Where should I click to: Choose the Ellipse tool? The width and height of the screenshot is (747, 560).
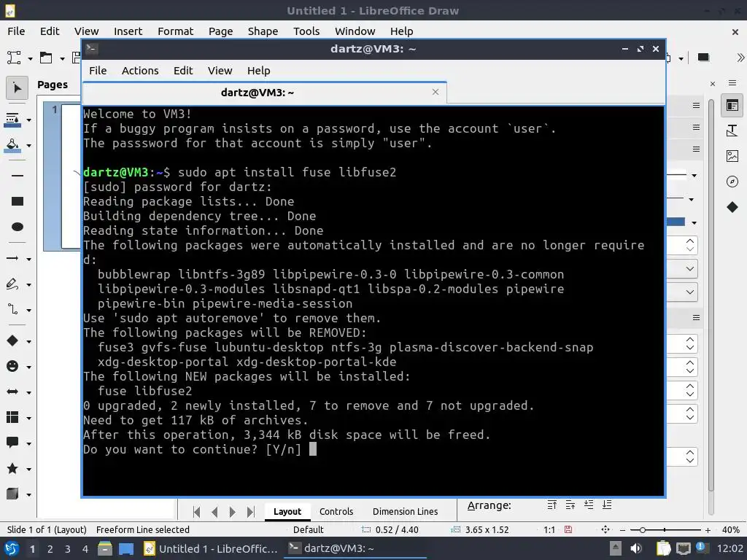click(18, 227)
